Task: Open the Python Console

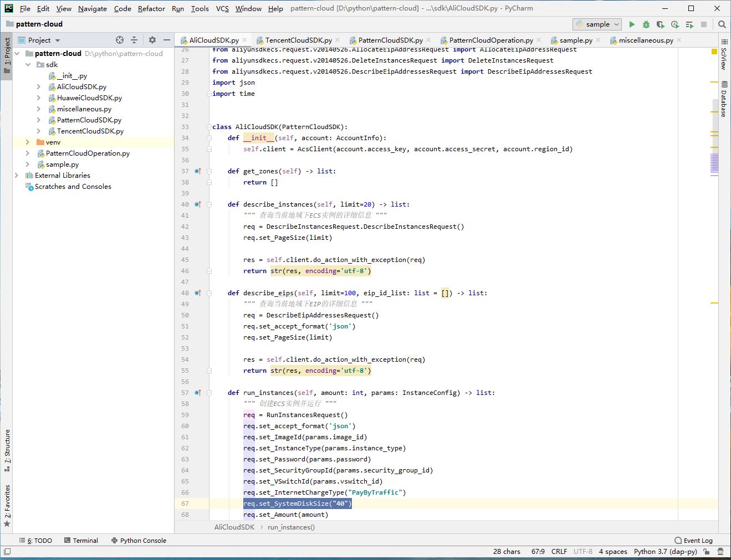Action: [x=139, y=541]
